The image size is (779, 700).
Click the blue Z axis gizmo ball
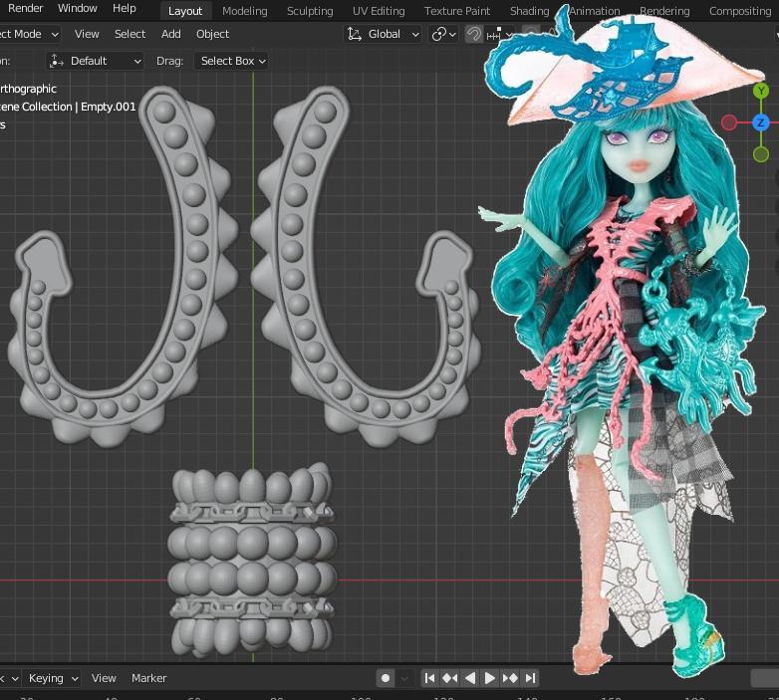click(x=761, y=122)
